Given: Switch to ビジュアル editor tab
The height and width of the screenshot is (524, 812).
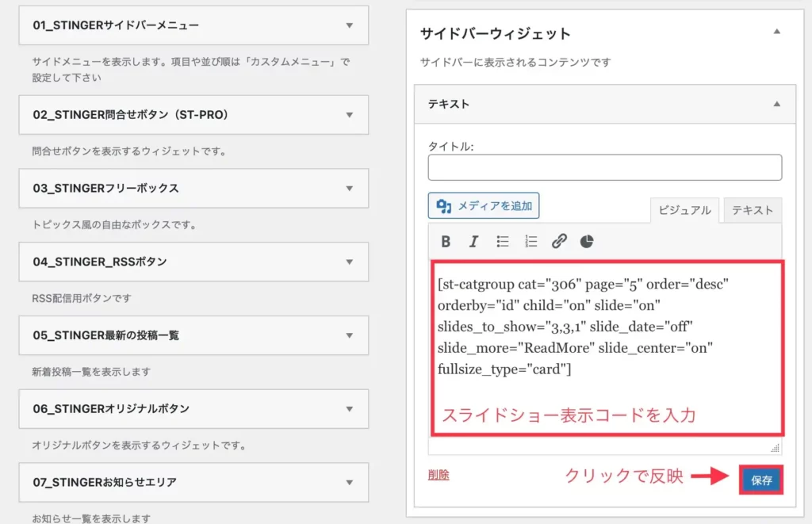Looking at the screenshot, I should pos(684,210).
